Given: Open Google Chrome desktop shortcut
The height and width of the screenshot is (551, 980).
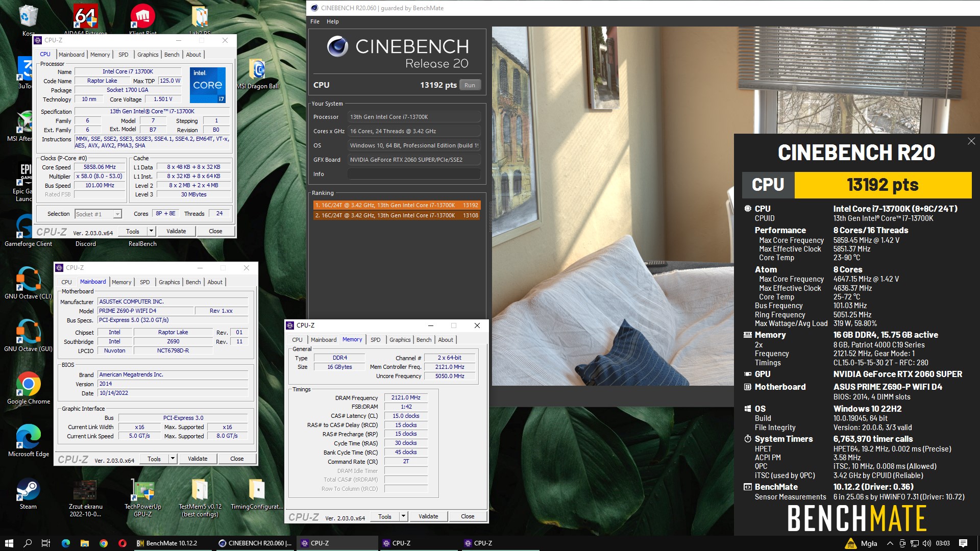Looking at the screenshot, I should (28, 388).
